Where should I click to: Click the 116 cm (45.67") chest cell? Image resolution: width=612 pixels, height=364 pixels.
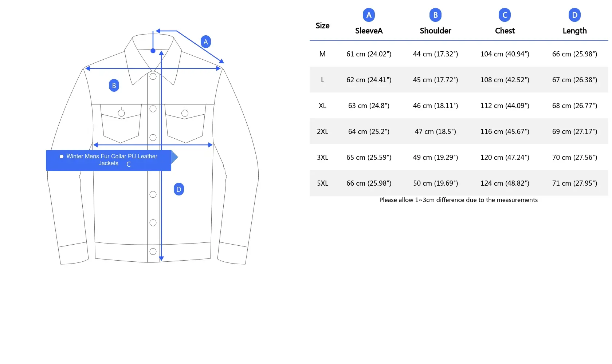coord(505,131)
